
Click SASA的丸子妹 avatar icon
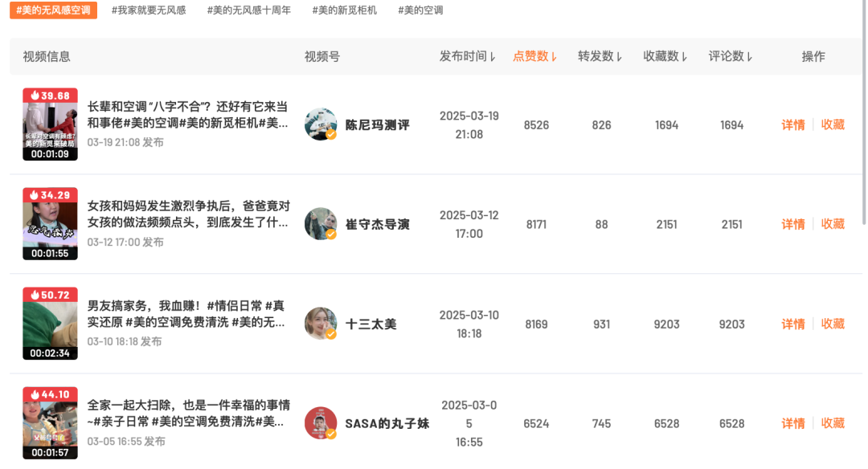(321, 423)
